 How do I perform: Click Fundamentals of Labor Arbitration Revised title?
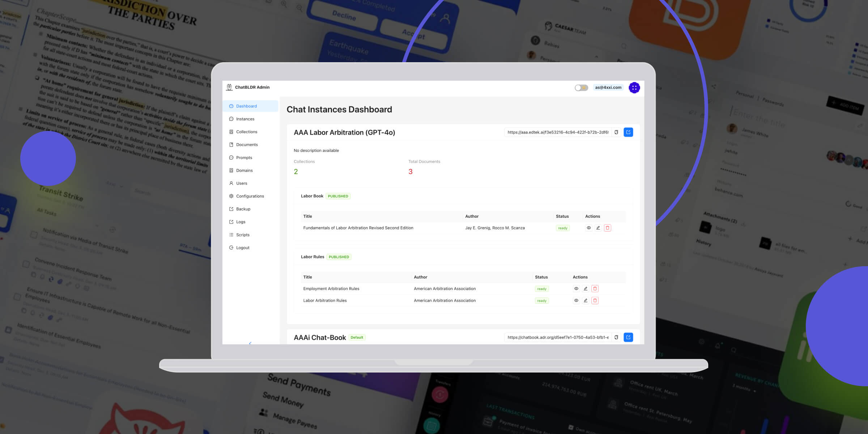pyautogui.click(x=358, y=228)
